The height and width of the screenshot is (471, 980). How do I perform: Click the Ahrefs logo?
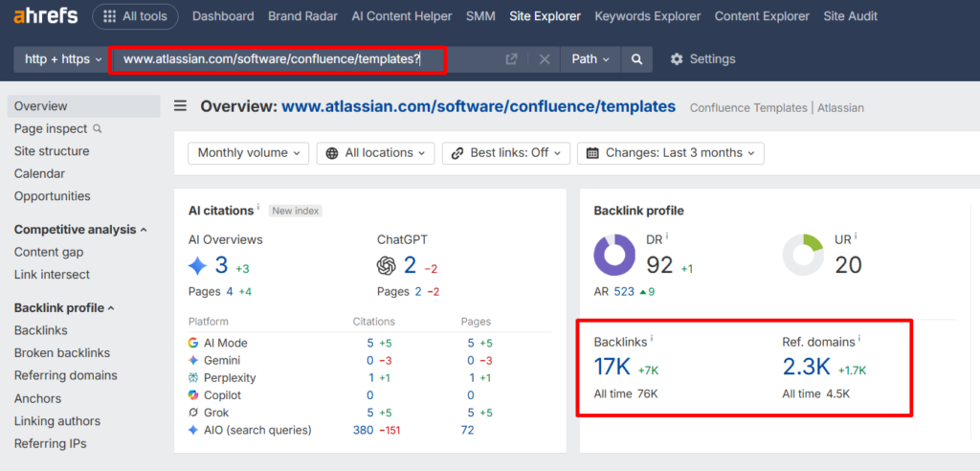[46, 16]
